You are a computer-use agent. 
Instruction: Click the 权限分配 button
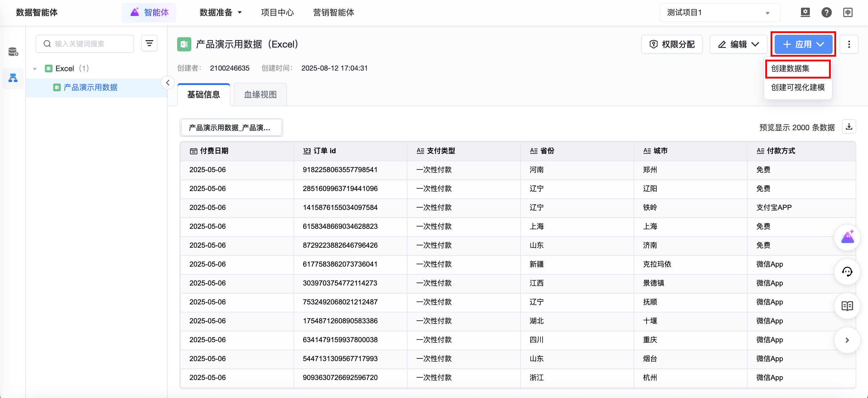coord(672,44)
